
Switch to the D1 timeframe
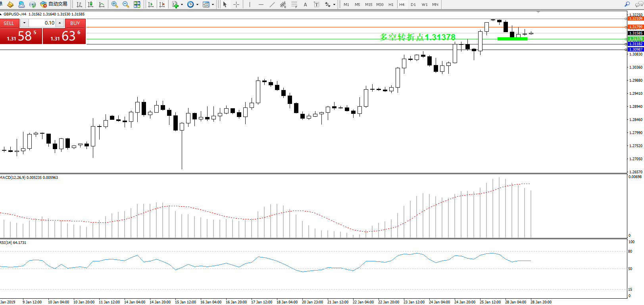413,4
